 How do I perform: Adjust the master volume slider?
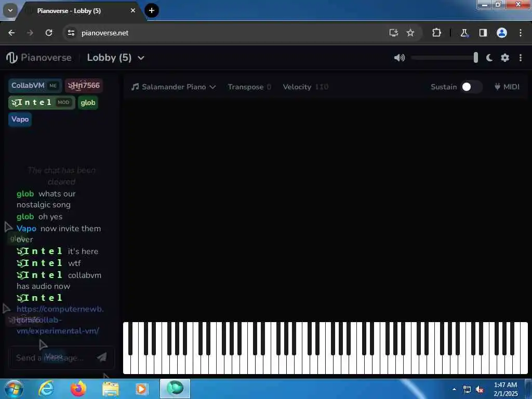445,58
